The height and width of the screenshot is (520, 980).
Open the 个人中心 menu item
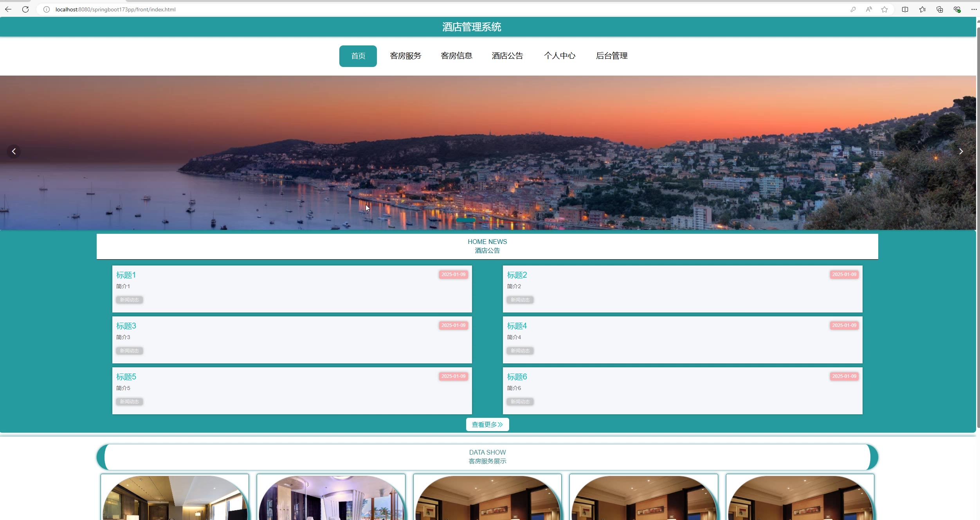tap(560, 56)
